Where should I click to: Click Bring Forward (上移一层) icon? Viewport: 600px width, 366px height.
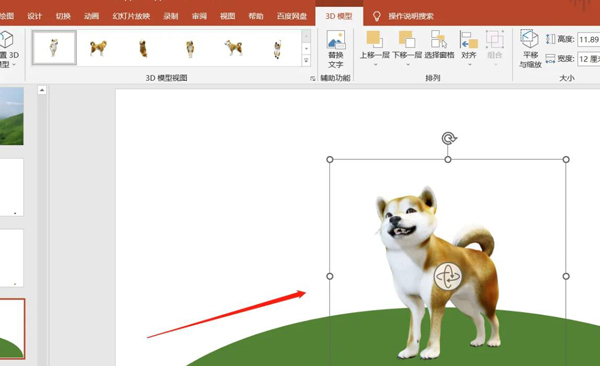coord(374,39)
